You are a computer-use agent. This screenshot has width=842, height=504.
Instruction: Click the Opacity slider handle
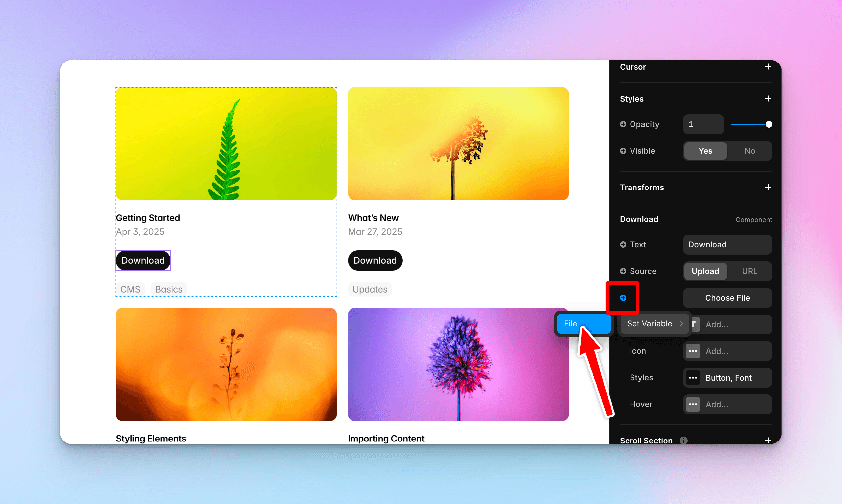(x=768, y=124)
